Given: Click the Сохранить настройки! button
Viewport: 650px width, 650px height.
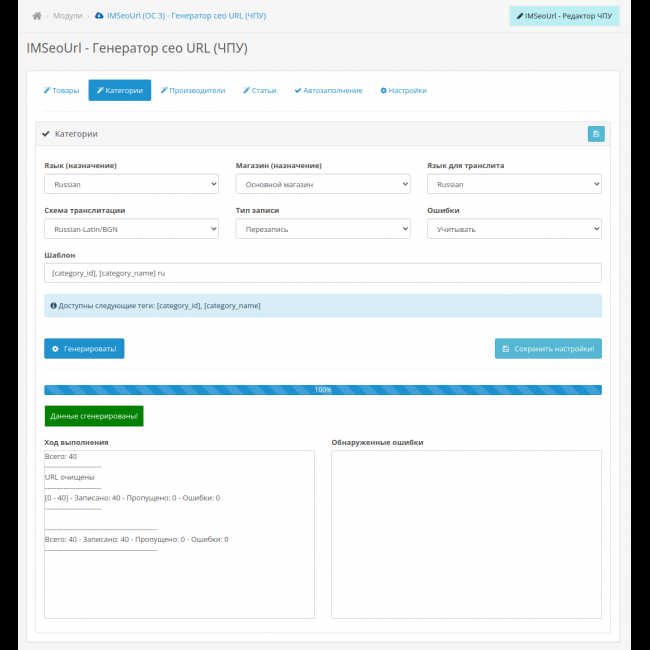Looking at the screenshot, I should (x=548, y=348).
